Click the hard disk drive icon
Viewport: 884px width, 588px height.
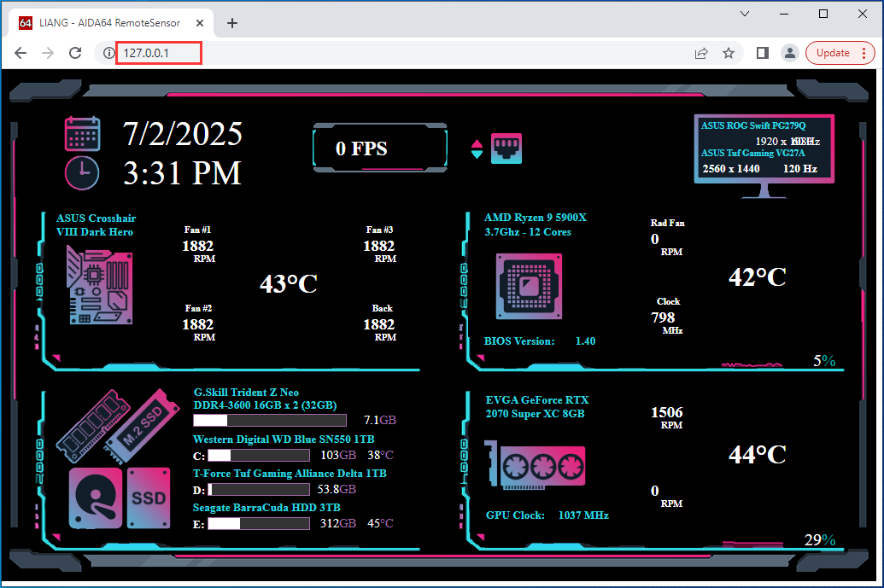[96, 498]
